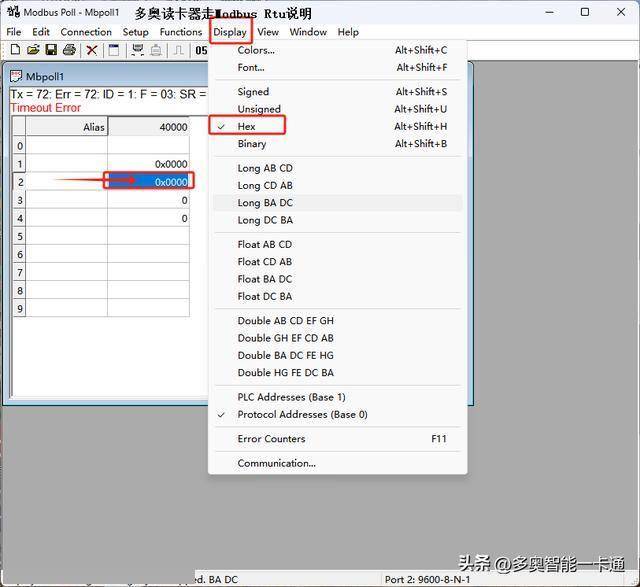Click the New document toolbar icon
The width and height of the screenshot is (640, 587).
coord(15,50)
